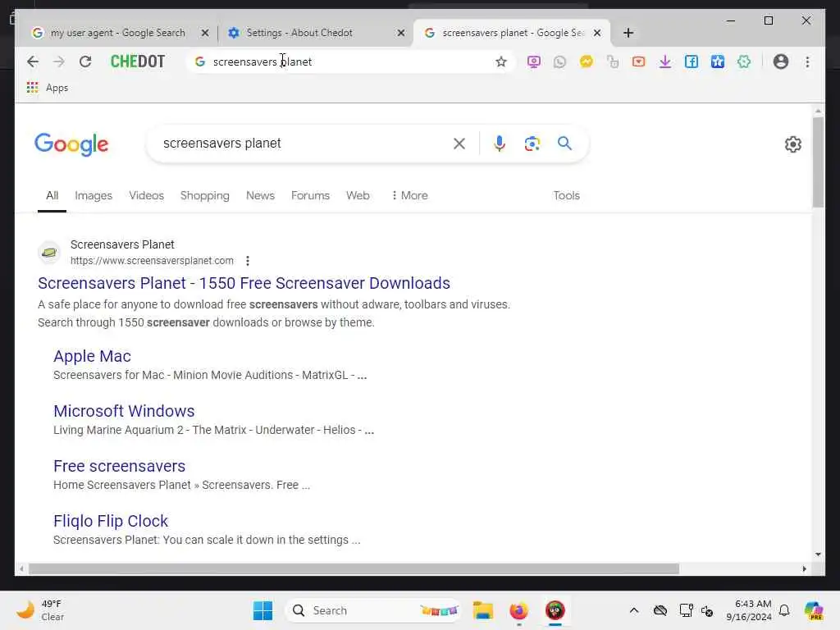Screen dimensions: 840x630
Task: Expand the More search filters menu
Action: [x=410, y=195]
